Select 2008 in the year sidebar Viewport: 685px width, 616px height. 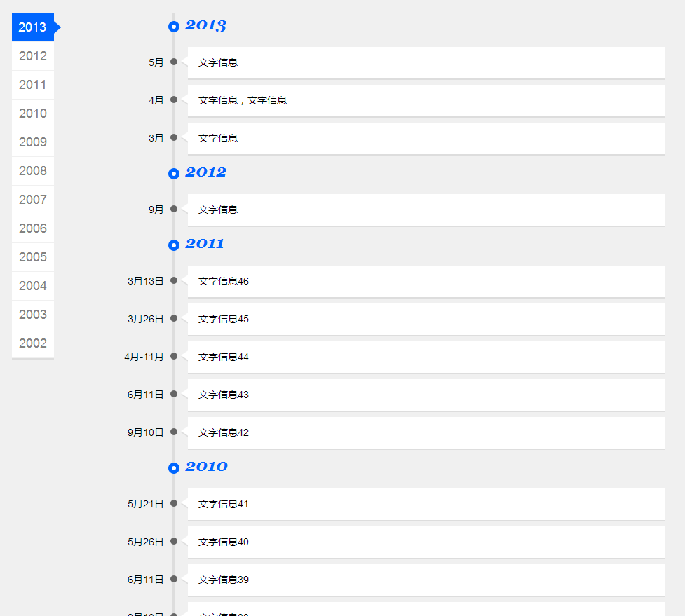click(x=33, y=171)
